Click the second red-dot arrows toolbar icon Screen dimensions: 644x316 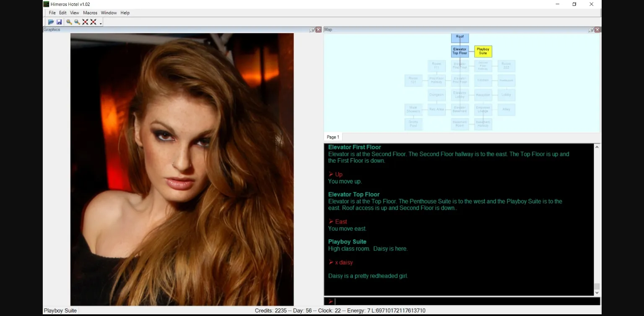point(93,22)
